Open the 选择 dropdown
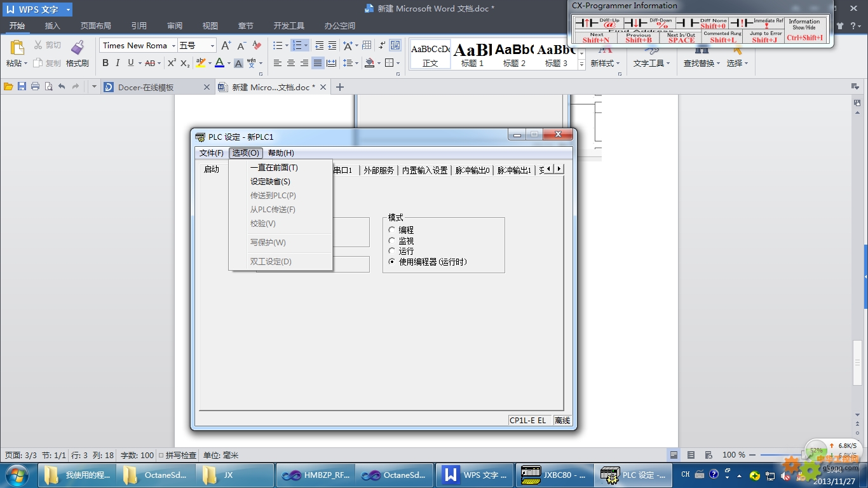Image resolution: width=868 pixels, height=488 pixels. click(x=737, y=63)
